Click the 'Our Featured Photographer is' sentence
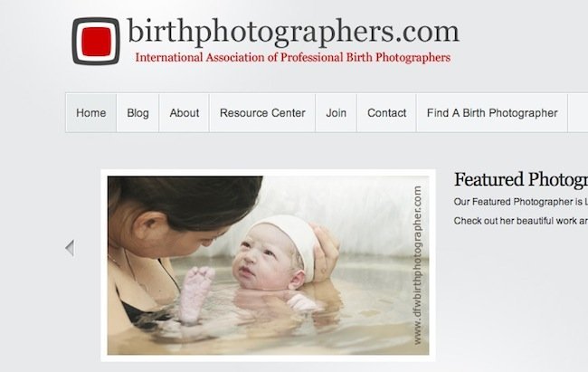Image resolution: width=588 pixels, height=372 pixels. click(521, 202)
